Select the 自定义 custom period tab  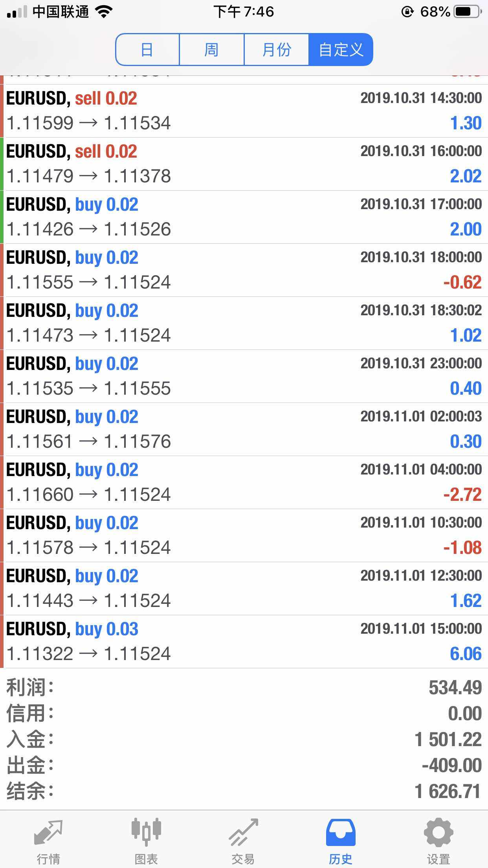coord(341,50)
